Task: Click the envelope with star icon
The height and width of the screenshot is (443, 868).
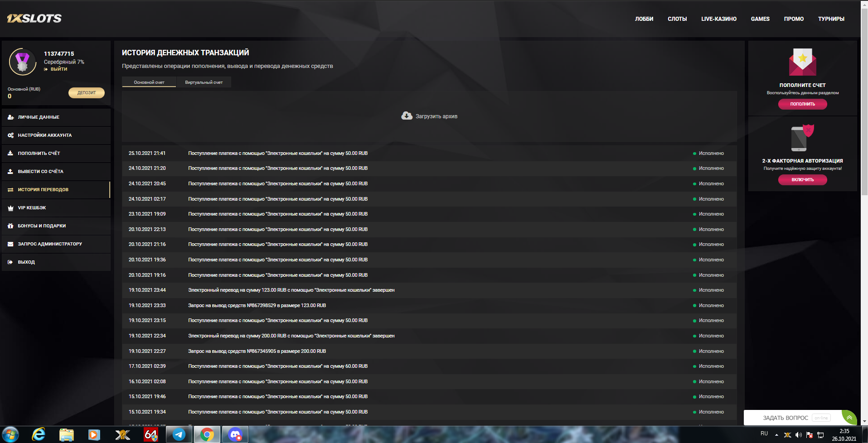Action: point(803,62)
